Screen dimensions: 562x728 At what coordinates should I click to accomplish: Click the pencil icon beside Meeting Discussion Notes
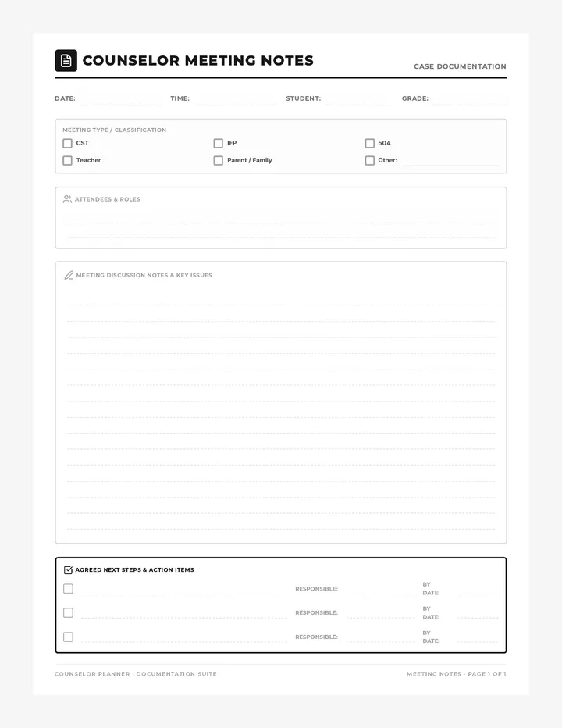tap(69, 275)
